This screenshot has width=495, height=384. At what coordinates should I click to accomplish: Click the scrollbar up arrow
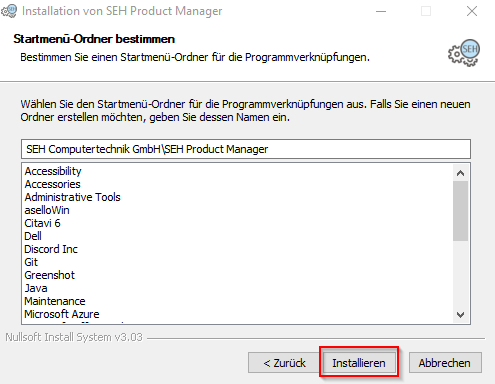click(461, 173)
